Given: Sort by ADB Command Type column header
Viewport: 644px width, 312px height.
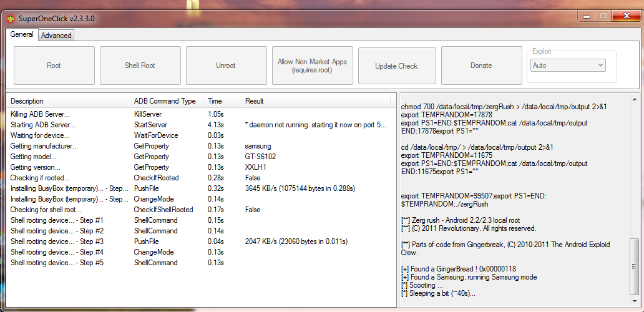Looking at the screenshot, I should pyautogui.click(x=168, y=101).
